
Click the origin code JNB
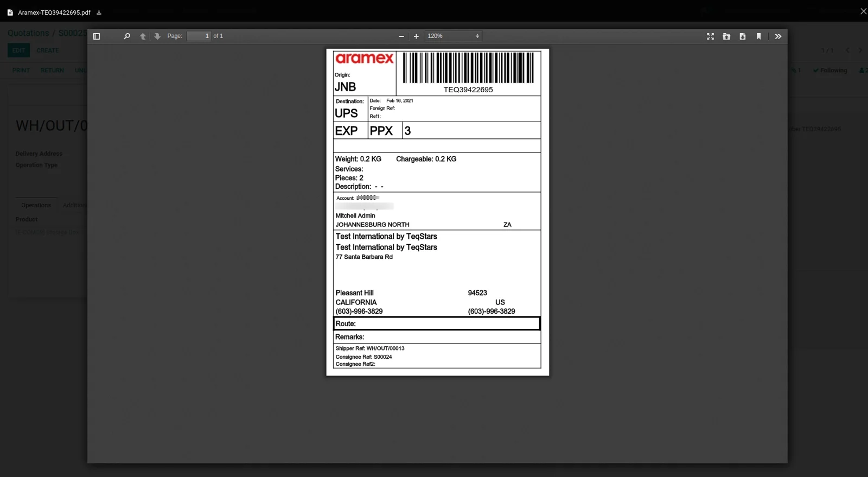[345, 87]
